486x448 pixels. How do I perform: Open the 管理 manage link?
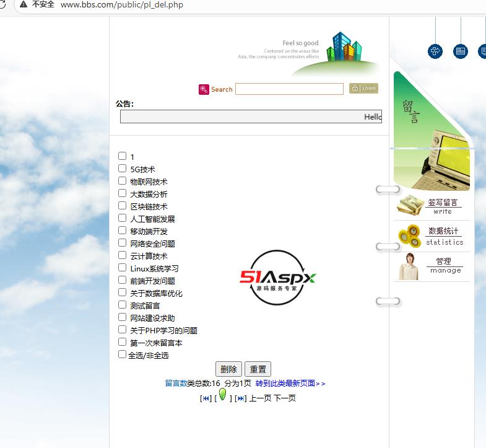(x=445, y=266)
